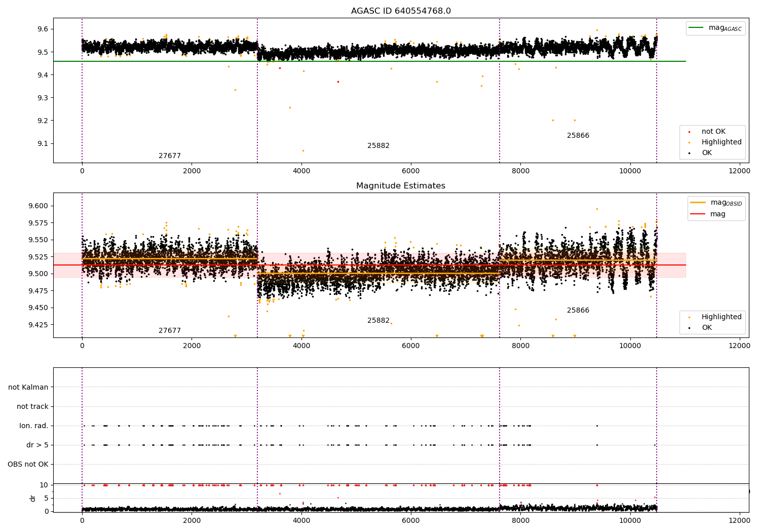760x532 pixels.
Task: Click the title "AGASC ID 640554768.0"
Action: (401, 11)
